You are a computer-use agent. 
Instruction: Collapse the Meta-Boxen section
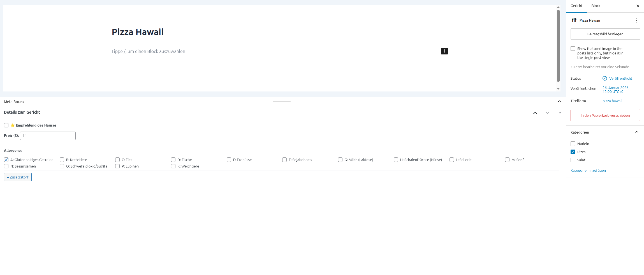tap(559, 102)
